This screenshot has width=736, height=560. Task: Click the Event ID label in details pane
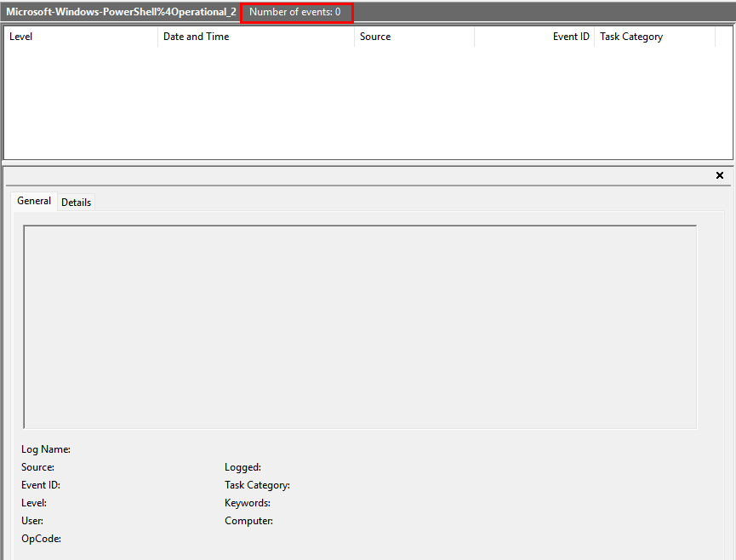[41, 485]
